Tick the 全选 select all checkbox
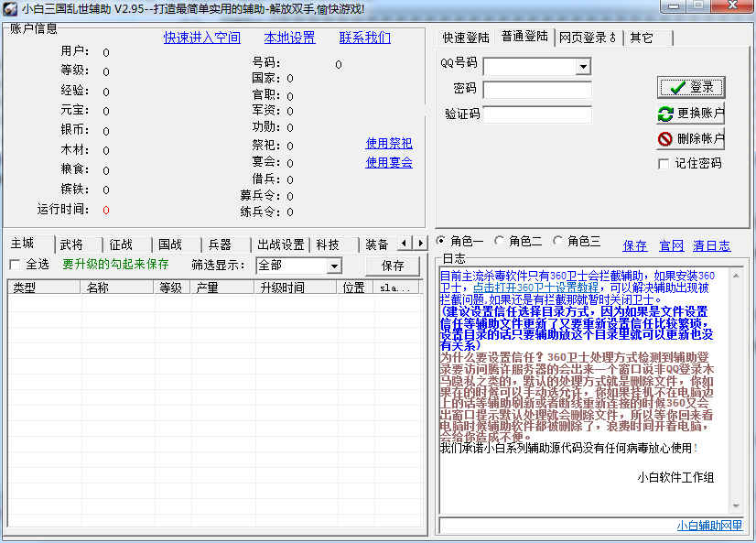Viewport: 756px width, 543px height. pyautogui.click(x=15, y=265)
